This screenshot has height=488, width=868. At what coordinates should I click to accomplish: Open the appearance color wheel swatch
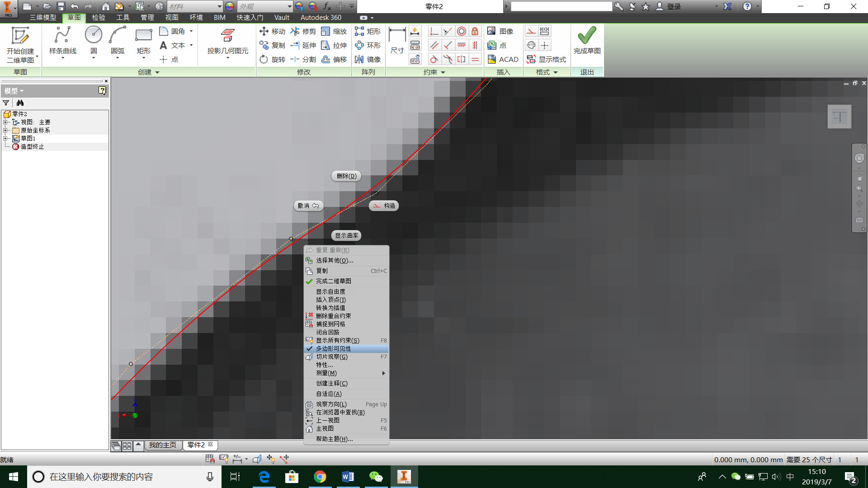pyautogui.click(x=230, y=6)
